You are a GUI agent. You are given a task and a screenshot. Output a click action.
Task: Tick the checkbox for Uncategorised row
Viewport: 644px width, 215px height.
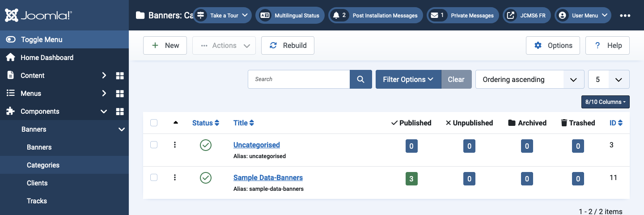click(x=154, y=145)
